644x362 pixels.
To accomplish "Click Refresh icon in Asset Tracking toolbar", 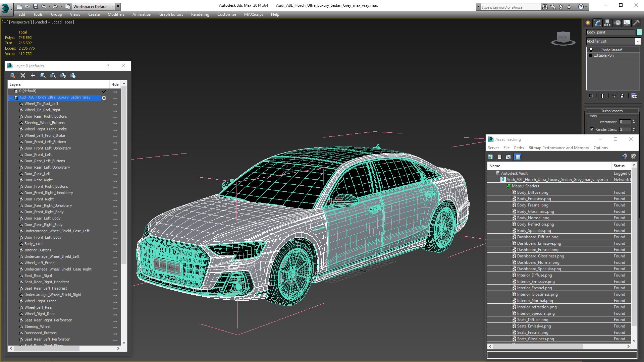I will coord(490,157).
